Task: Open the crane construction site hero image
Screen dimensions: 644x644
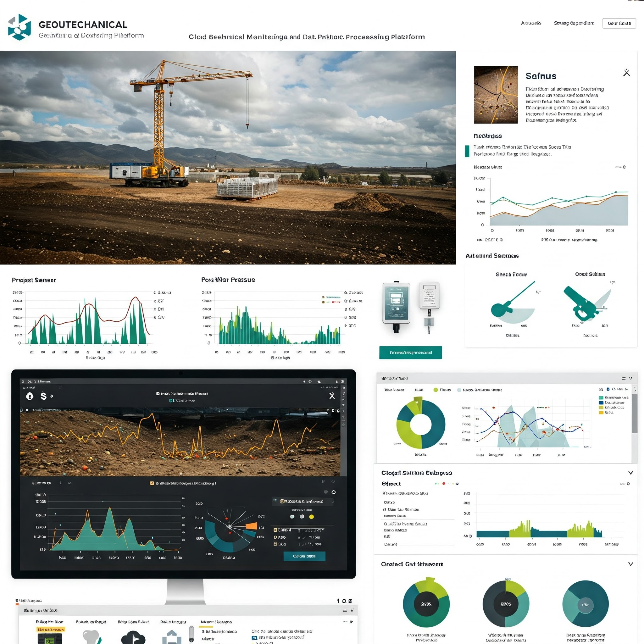Action: [228, 158]
